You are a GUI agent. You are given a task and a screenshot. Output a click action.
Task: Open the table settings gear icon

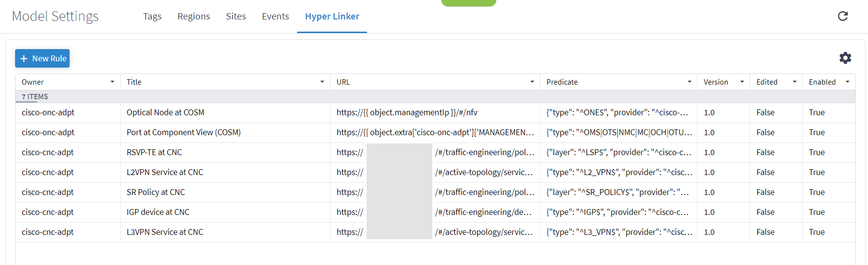tap(845, 58)
